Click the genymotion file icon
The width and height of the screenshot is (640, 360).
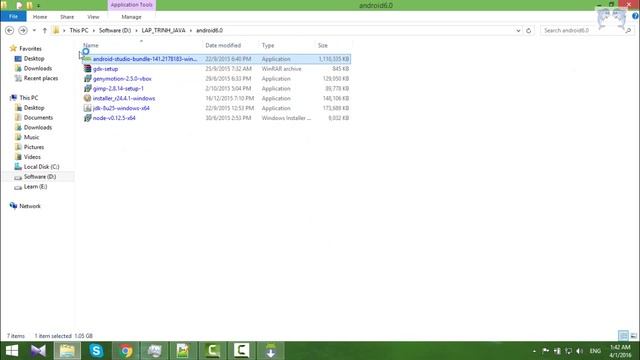point(87,78)
